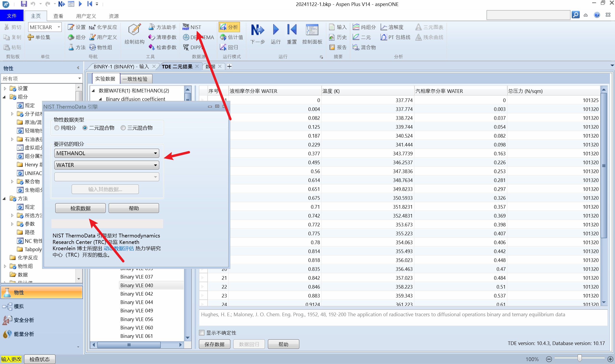Select Binary VLE 044 data set
The image size is (615, 364).
point(136,302)
